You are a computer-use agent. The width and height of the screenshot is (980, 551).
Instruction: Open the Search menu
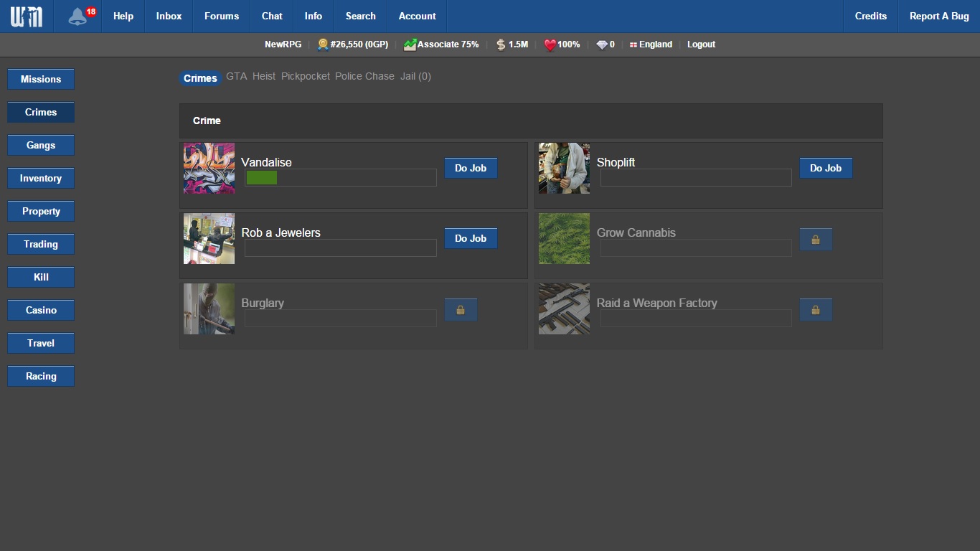click(361, 16)
